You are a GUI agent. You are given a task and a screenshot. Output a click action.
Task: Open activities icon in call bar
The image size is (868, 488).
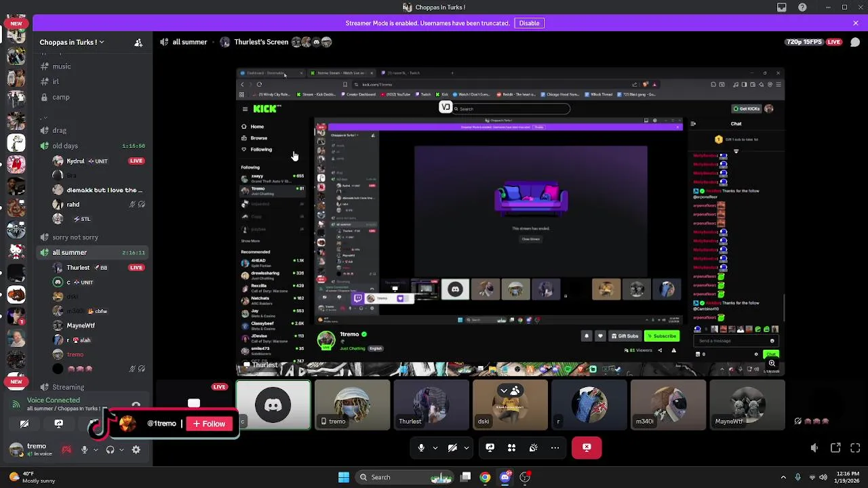511,447
